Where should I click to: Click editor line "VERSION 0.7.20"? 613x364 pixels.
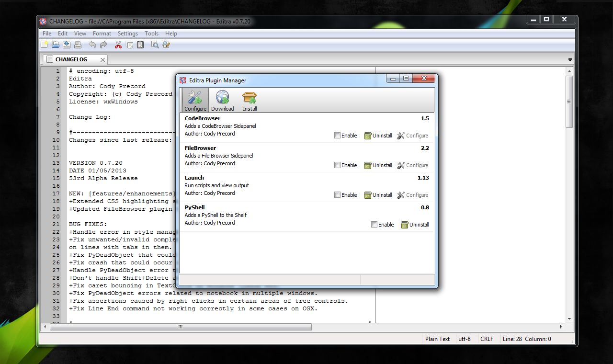96,163
